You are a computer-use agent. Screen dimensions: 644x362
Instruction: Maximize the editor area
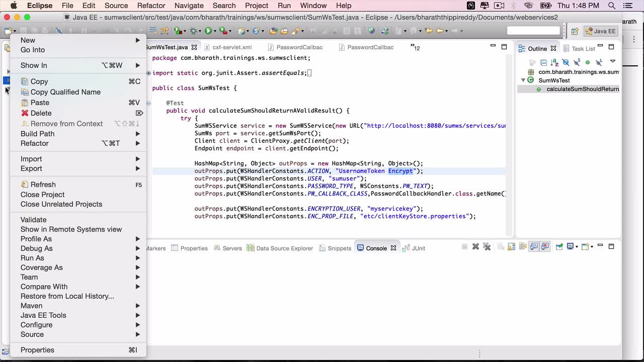(x=504, y=47)
